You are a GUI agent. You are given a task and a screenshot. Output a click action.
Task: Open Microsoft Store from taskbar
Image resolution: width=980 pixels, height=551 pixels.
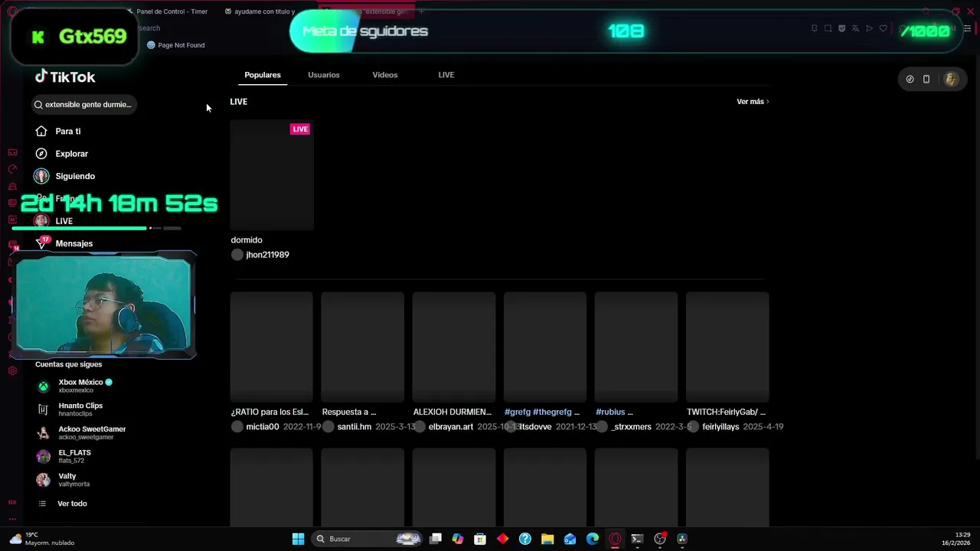click(480, 539)
